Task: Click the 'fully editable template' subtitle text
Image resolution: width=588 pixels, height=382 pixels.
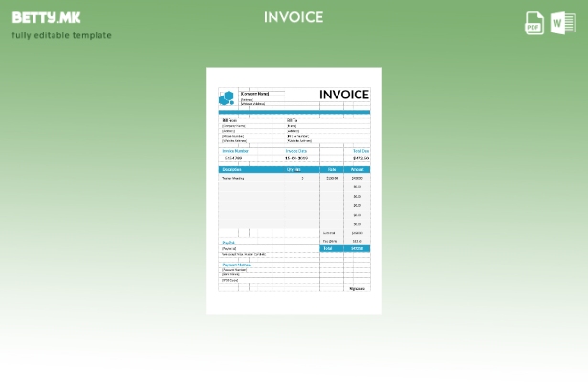Action: coord(61,35)
